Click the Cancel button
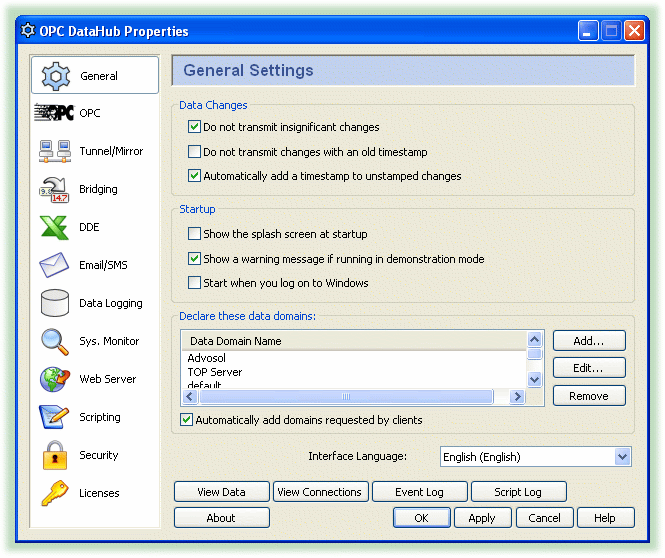 [545, 518]
